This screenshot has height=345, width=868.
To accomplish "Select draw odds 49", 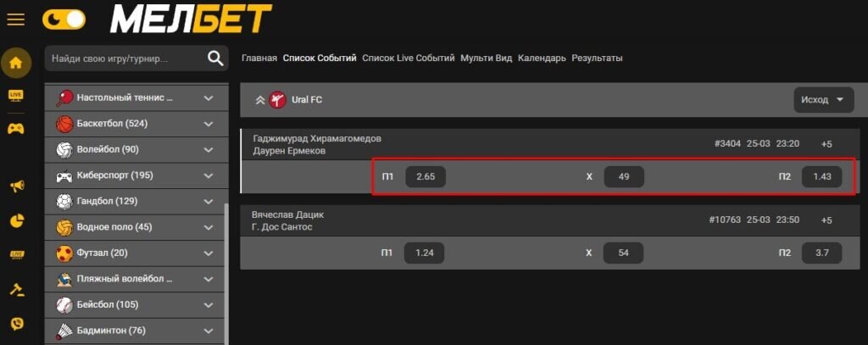I will point(624,176).
